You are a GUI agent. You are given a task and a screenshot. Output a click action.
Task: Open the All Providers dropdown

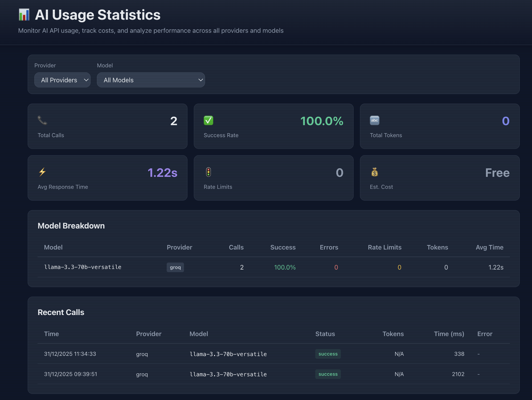click(x=62, y=80)
